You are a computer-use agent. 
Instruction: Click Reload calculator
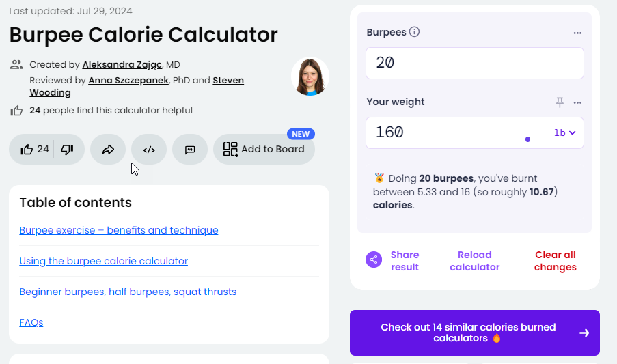475,261
